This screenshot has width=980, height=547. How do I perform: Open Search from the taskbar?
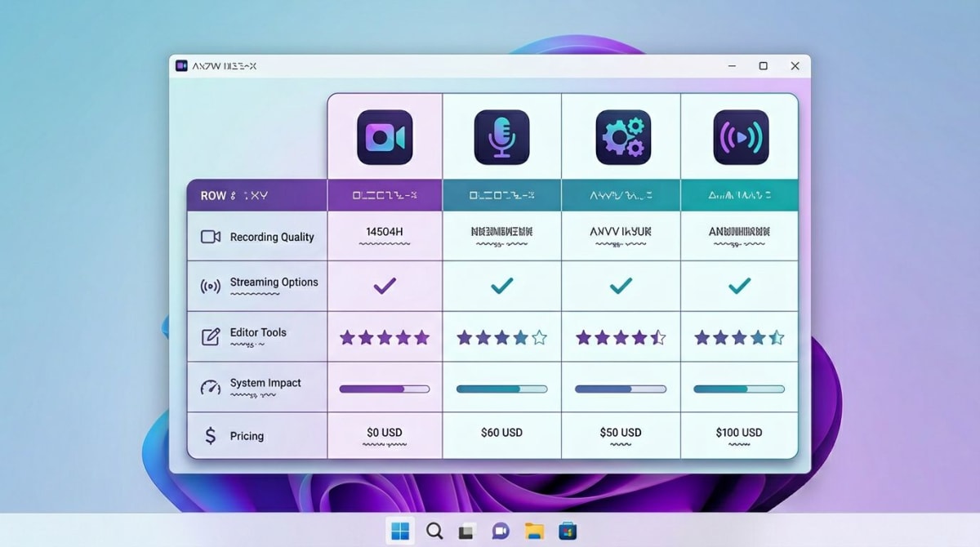pyautogui.click(x=434, y=531)
